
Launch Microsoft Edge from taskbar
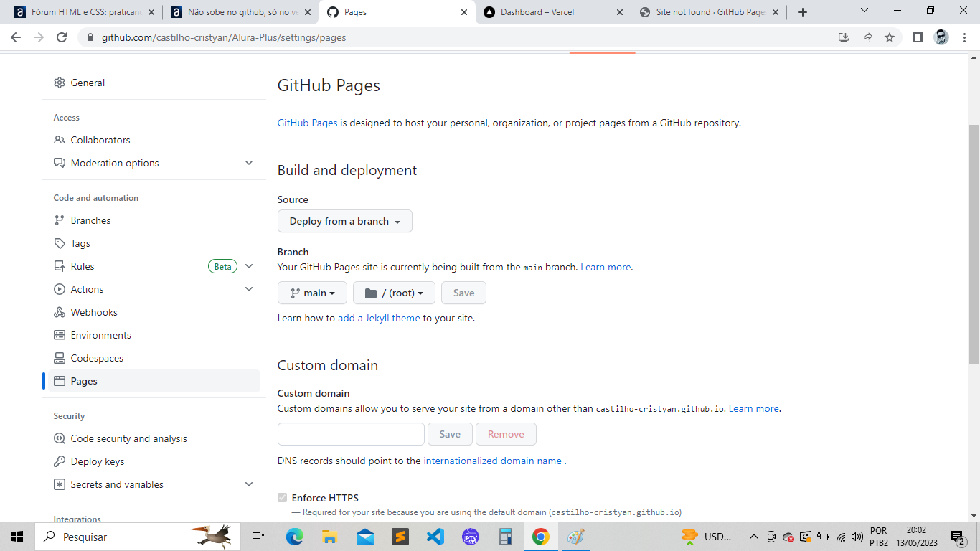295,537
